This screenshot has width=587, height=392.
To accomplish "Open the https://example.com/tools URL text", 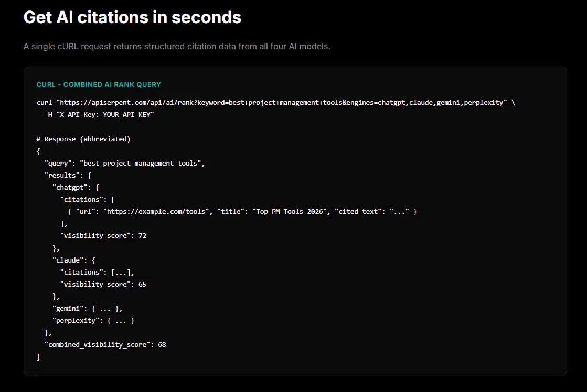I will click(156, 212).
